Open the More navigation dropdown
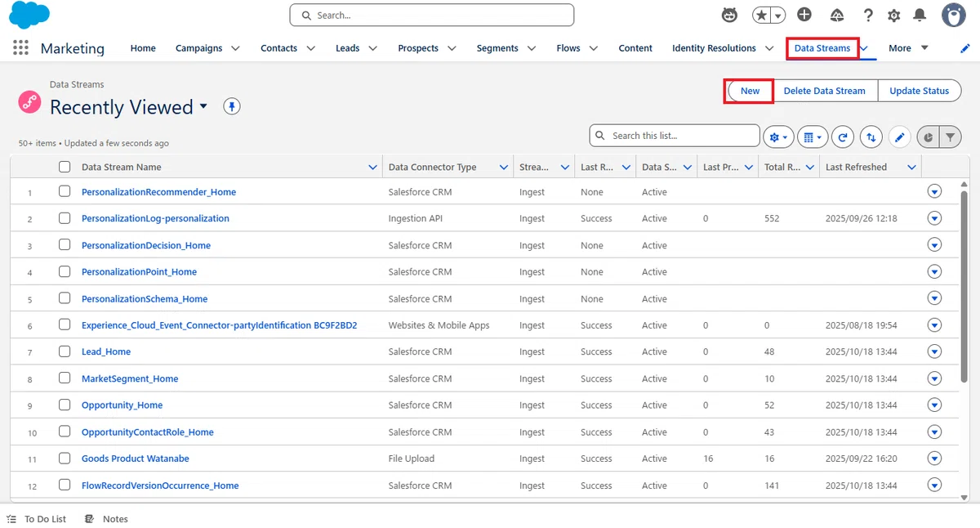Viewport: 980px width, 528px height. [909, 48]
